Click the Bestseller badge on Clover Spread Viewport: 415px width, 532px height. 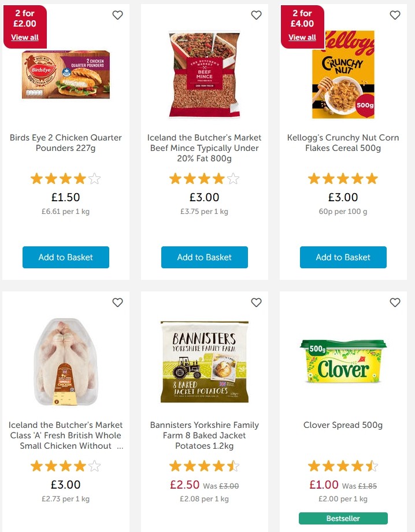(x=343, y=518)
